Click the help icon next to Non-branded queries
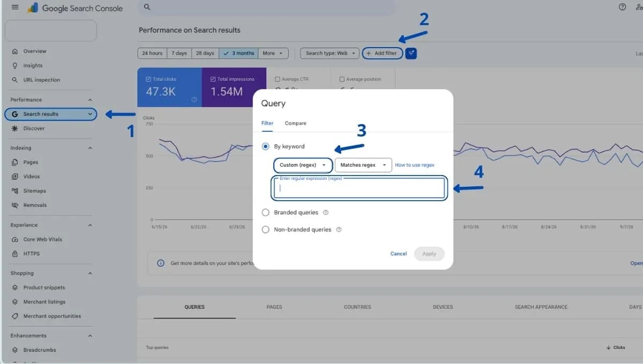The width and height of the screenshot is (643, 364). pyautogui.click(x=339, y=230)
